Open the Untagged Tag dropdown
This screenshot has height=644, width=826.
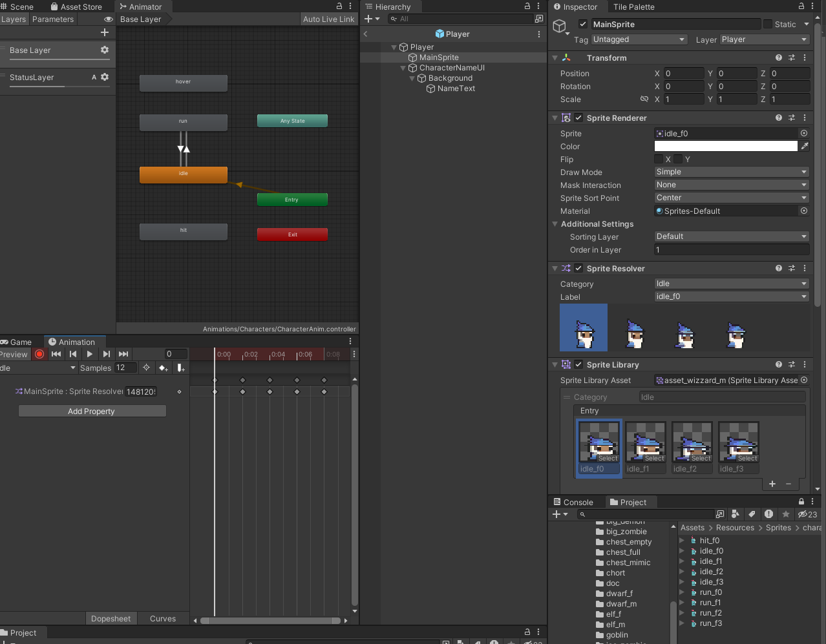tap(639, 39)
